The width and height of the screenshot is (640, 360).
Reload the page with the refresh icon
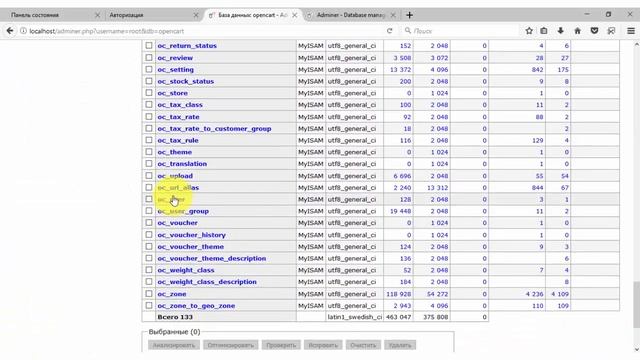tap(390, 31)
